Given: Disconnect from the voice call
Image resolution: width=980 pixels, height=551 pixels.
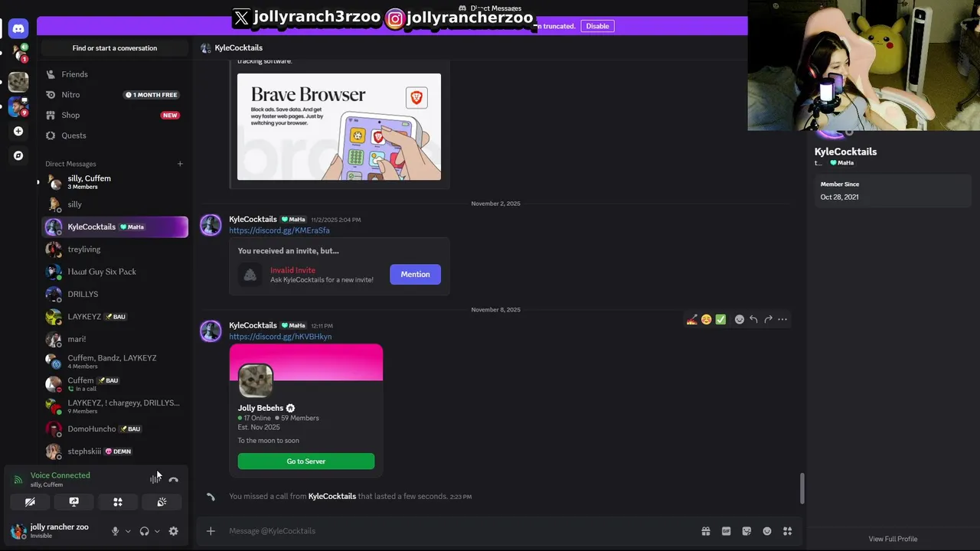Looking at the screenshot, I should coord(174,480).
